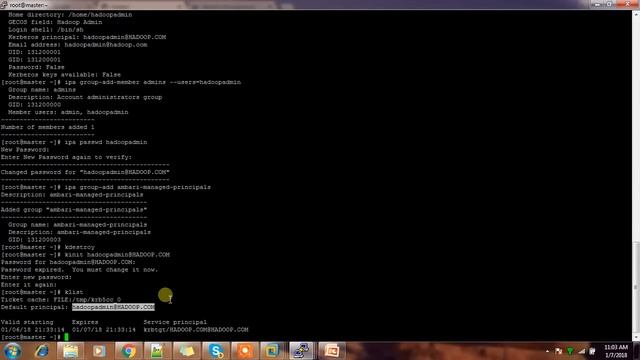Open the network signal tray icon
The height and width of the screenshot is (360, 640).
(581, 351)
